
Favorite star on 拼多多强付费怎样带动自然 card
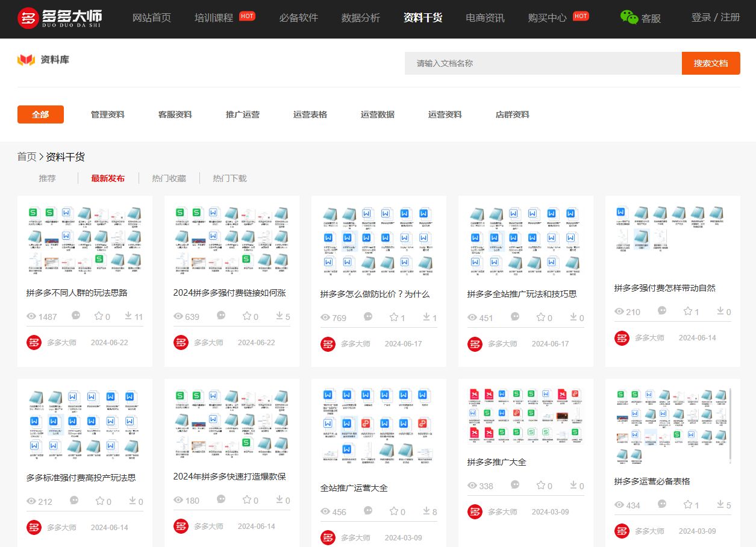[x=688, y=311]
